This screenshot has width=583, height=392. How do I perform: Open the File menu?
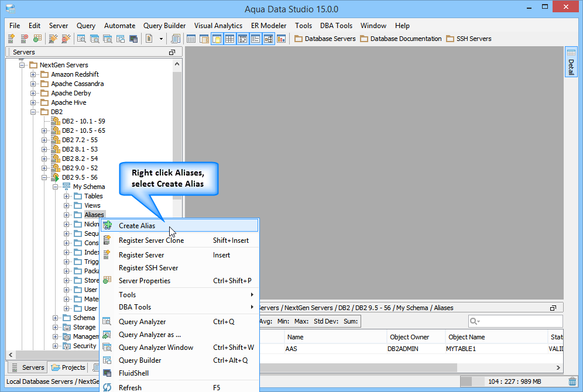15,26
